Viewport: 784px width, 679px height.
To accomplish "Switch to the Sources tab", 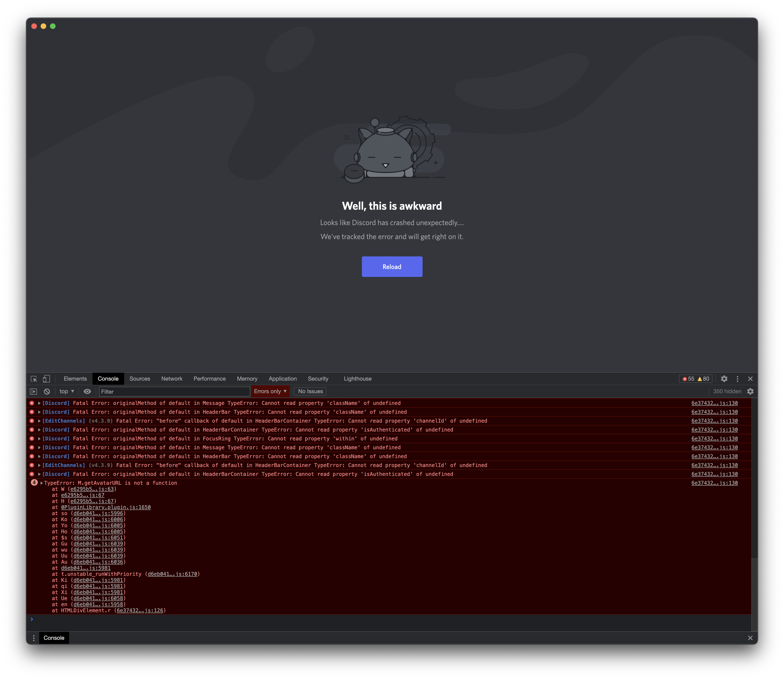I will [140, 378].
